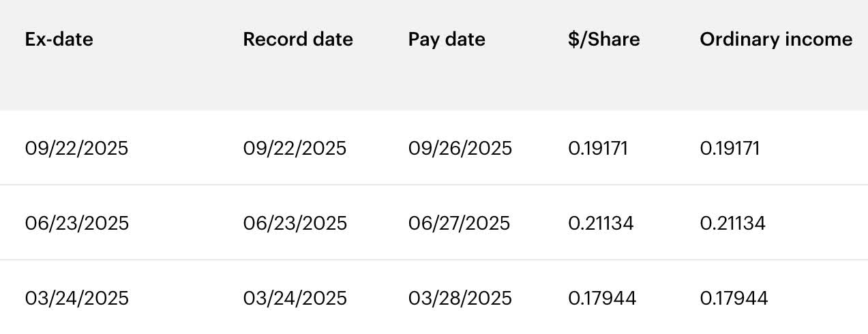Select the 03/24/2025 cell under Record date
This screenshot has width=868, height=334.
pyautogui.click(x=295, y=298)
